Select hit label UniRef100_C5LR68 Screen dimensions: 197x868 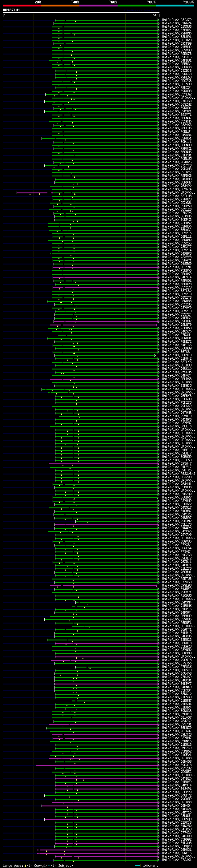pyautogui.click(x=176, y=379)
